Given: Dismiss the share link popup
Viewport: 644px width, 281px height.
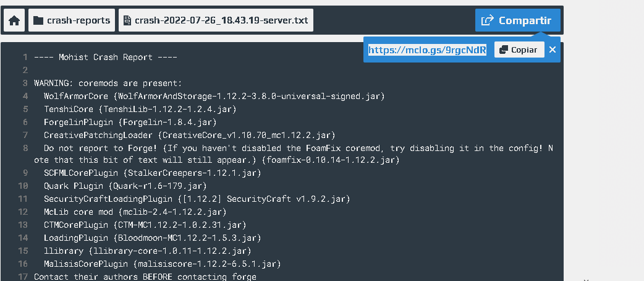Looking at the screenshot, I should (x=553, y=50).
